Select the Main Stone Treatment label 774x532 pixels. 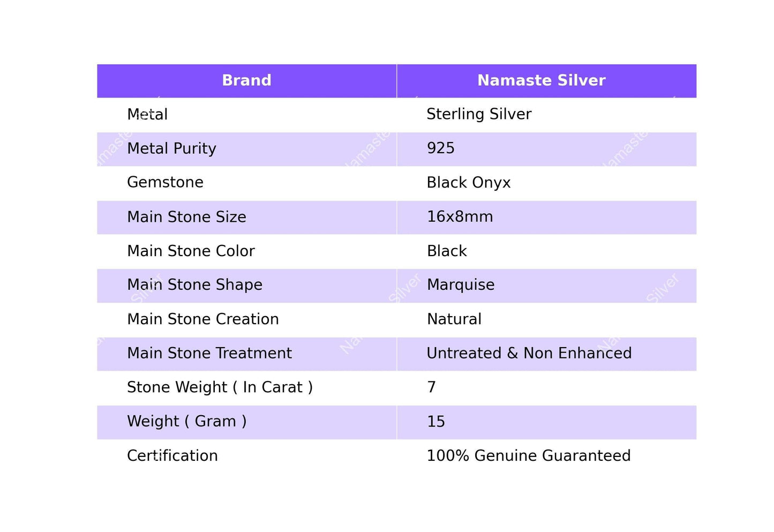209,354
